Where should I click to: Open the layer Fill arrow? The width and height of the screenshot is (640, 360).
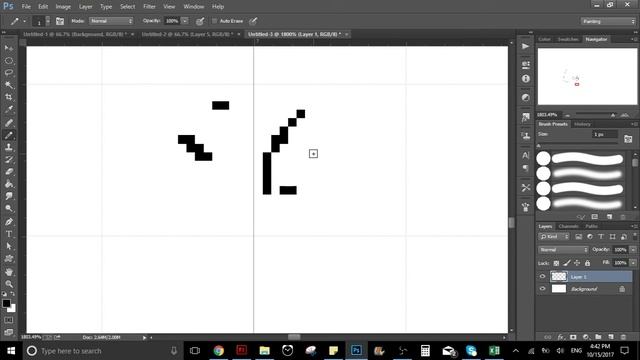pyautogui.click(x=633, y=263)
